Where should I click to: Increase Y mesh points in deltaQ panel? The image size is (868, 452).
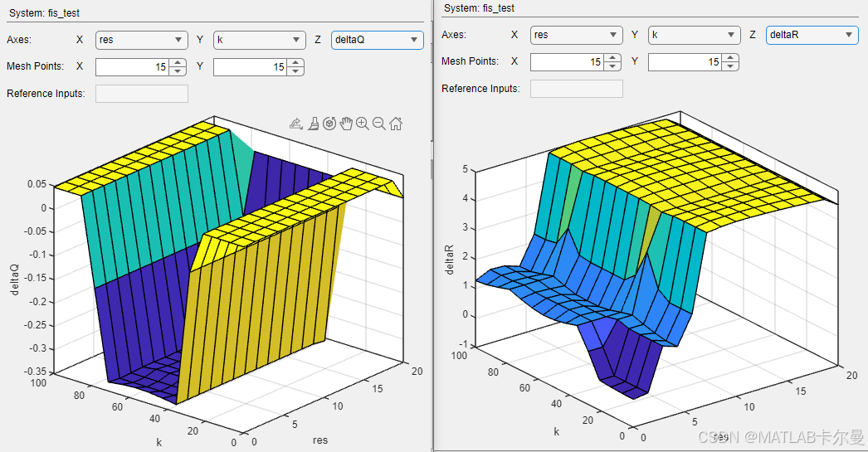(x=295, y=63)
